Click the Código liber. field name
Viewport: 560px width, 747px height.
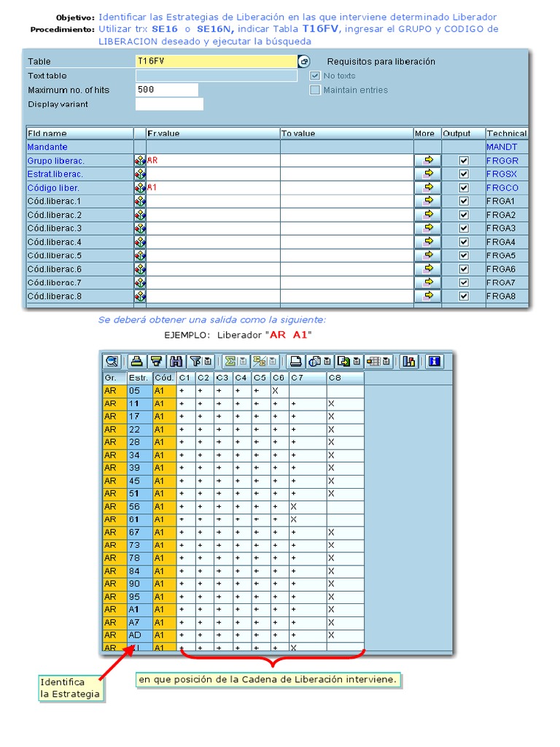53,187
